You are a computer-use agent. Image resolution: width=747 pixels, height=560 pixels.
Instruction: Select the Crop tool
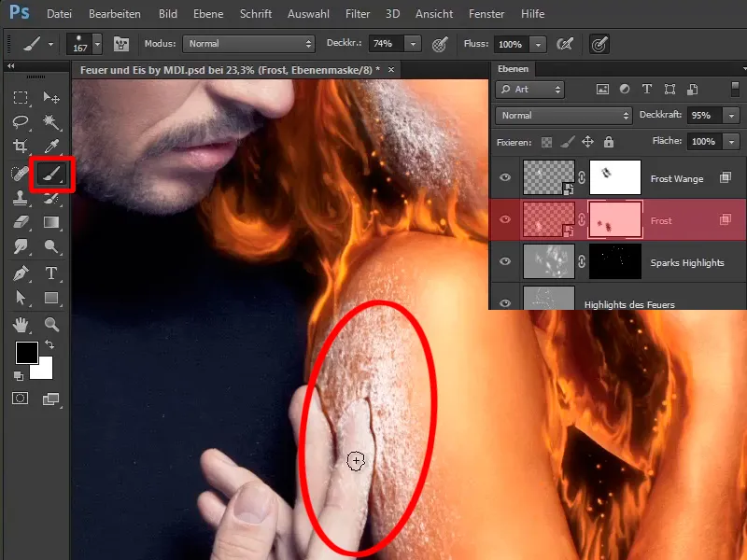click(x=21, y=146)
